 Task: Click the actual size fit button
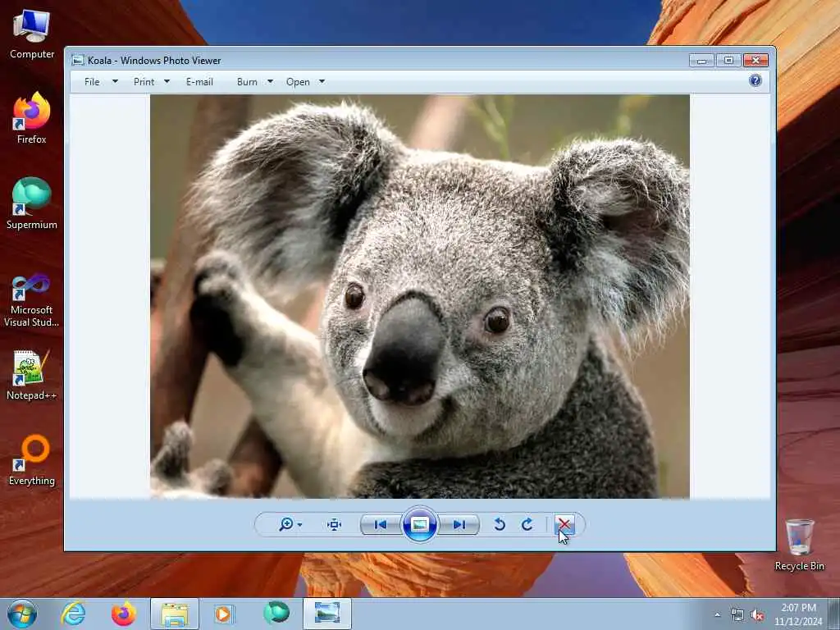coord(334,525)
